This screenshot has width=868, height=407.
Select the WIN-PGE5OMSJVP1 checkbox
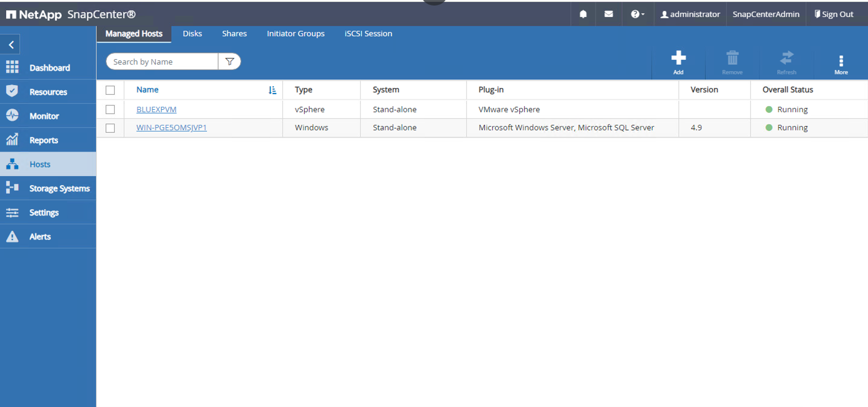(x=110, y=127)
